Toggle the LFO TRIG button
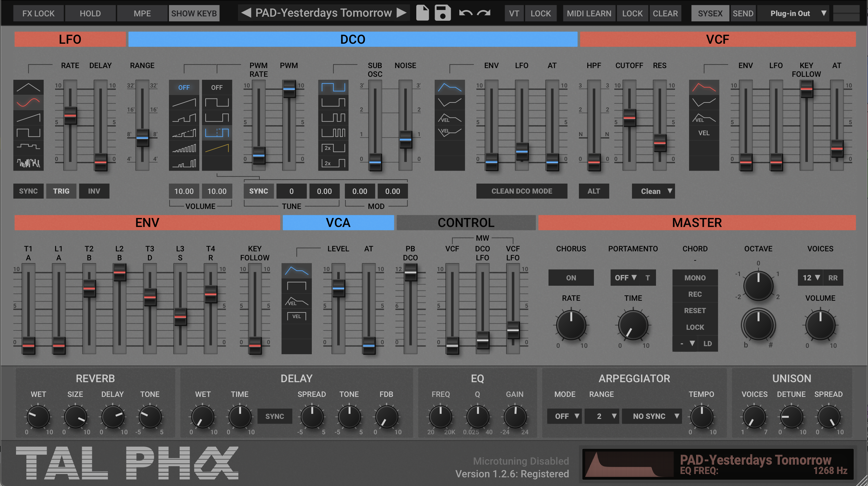 (x=61, y=191)
